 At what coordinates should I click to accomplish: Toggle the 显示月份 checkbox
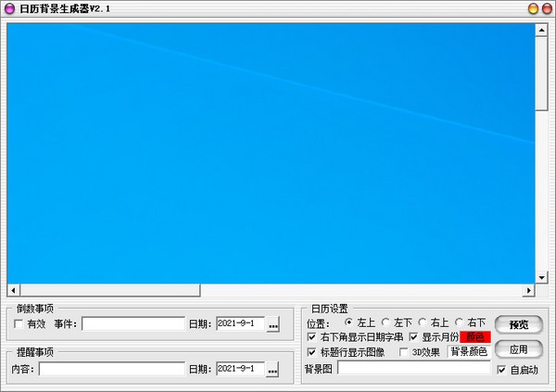tap(413, 336)
